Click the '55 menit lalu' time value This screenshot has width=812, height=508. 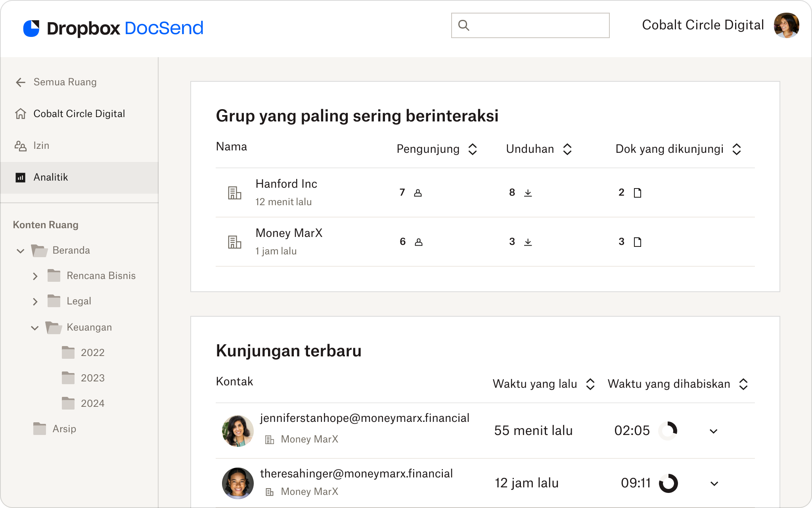[533, 431]
